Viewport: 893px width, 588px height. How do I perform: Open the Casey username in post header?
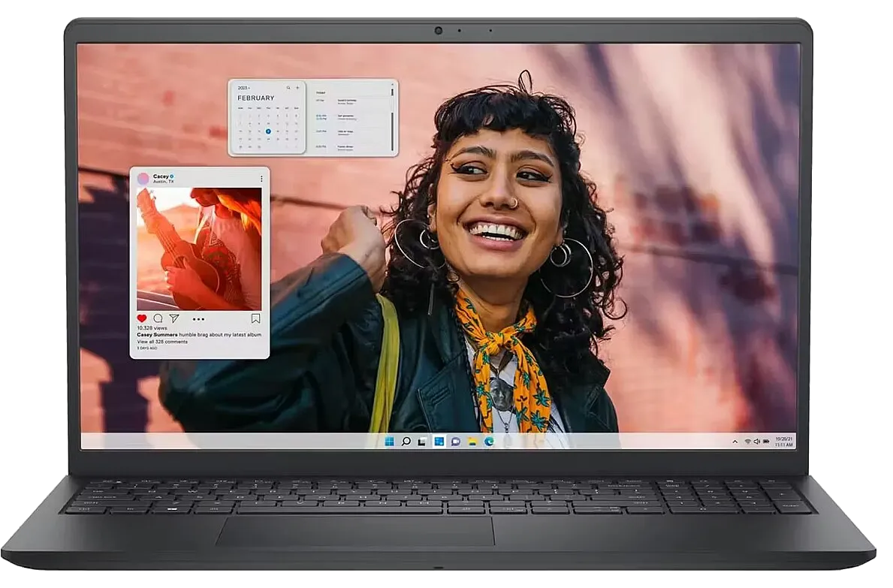[161, 176]
